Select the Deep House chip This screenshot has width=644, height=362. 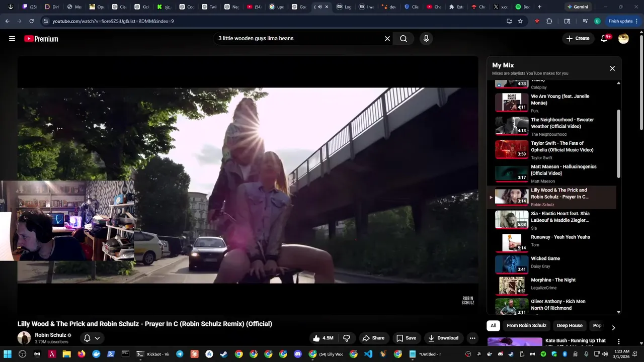pos(570,326)
